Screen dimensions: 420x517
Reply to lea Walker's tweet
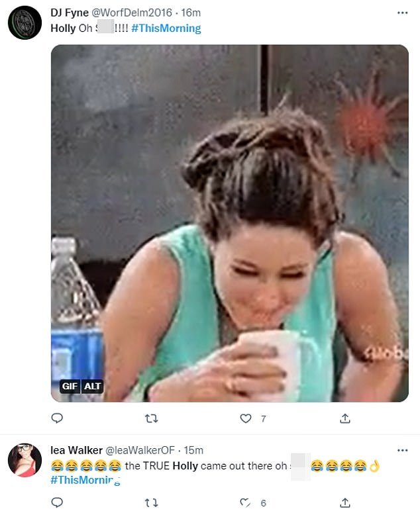pyautogui.click(x=57, y=502)
